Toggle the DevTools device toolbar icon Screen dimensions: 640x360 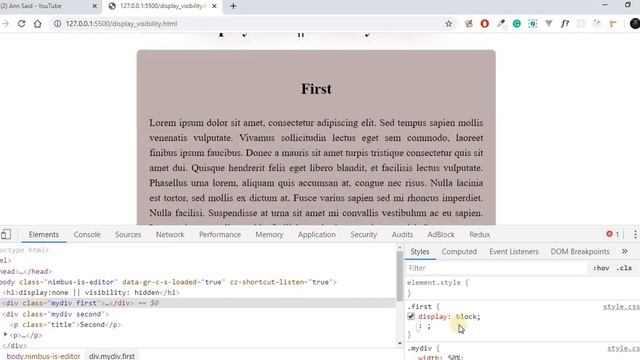[x=6, y=234]
